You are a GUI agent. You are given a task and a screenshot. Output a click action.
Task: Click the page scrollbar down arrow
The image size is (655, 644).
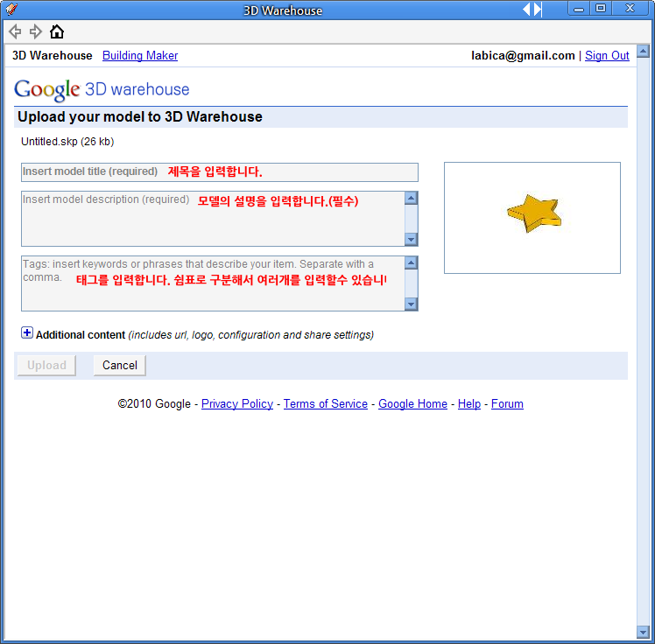pos(643,632)
